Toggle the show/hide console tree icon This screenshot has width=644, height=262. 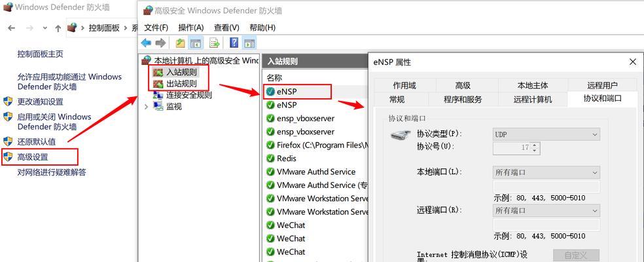tap(195, 43)
